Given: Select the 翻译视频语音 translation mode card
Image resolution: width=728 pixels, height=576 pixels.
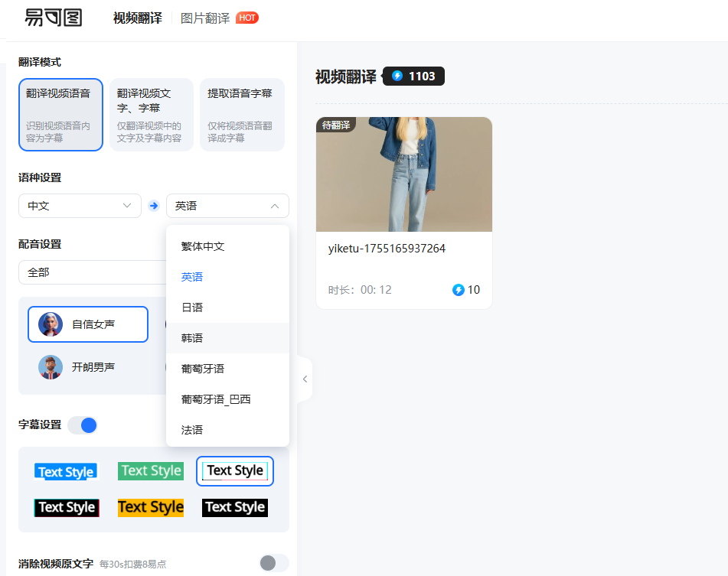Looking at the screenshot, I should tap(60, 114).
